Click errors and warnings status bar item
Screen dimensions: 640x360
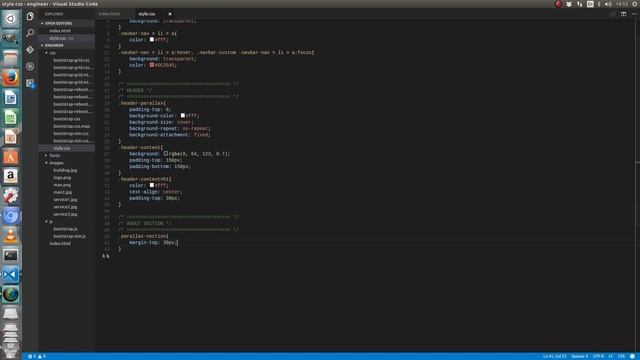pyautogui.click(x=36, y=356)
